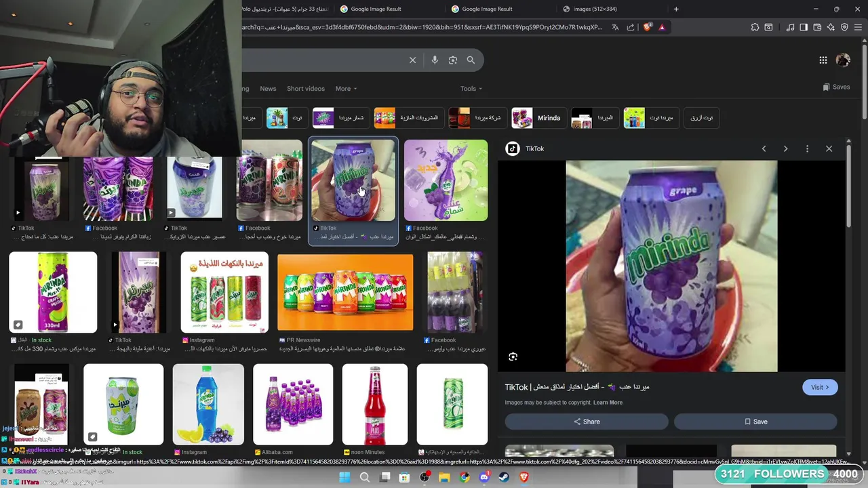The width and height of the screenshot is (868, 488).
Task: Click the page address bar URL
Action: (x=420, y=27)
